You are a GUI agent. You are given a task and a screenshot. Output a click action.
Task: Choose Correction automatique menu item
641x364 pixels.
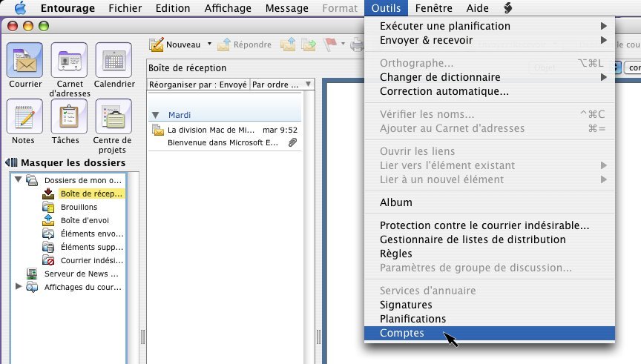click(490, 91)
